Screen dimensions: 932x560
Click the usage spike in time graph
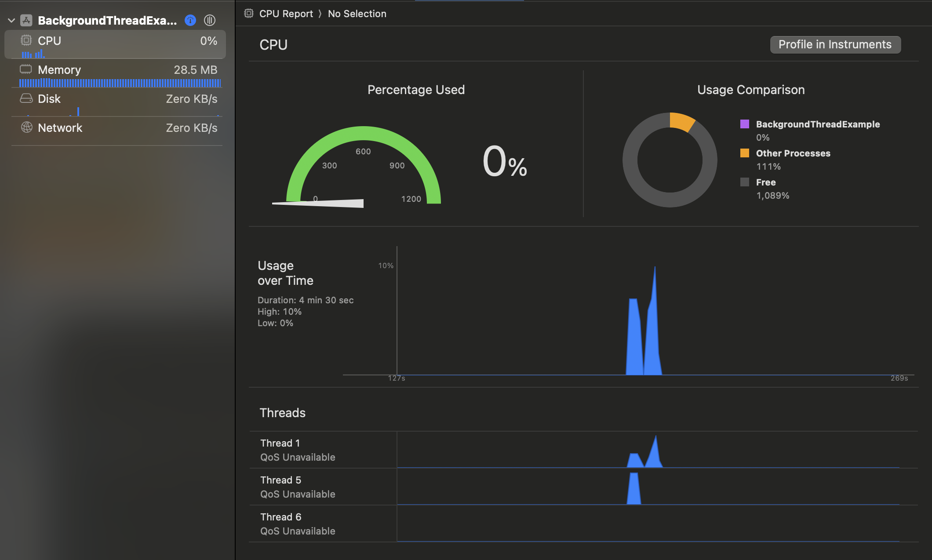653,321
